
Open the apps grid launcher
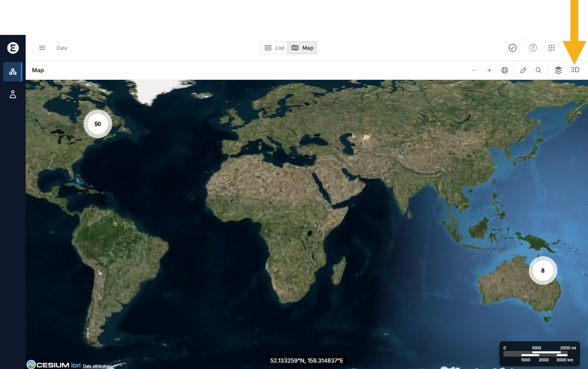pos(552,48)
